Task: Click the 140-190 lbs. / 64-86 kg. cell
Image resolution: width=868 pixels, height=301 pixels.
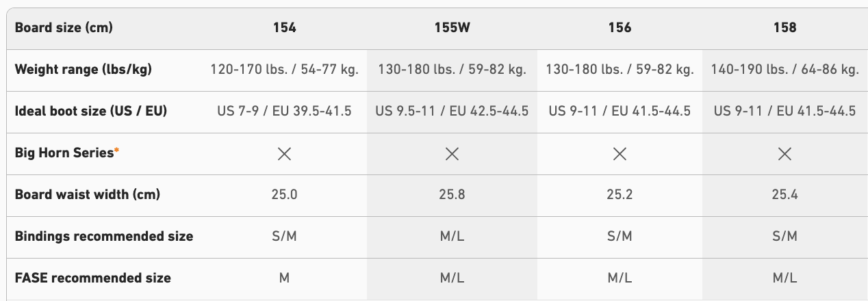Action: pos(784,70)
